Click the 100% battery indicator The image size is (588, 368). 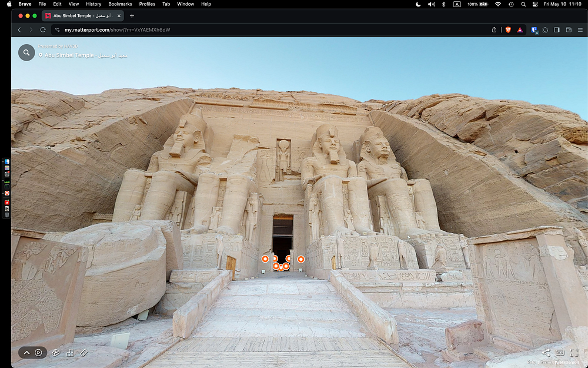(477, 4)
